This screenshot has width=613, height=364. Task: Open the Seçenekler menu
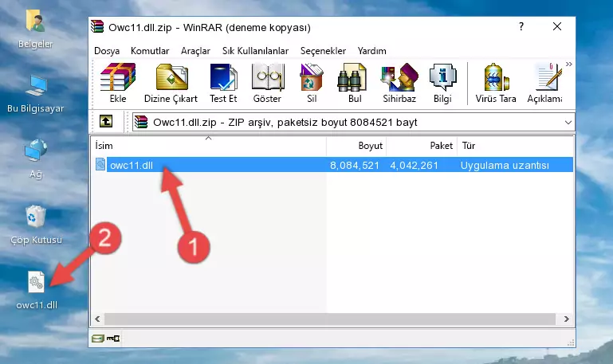point(323,51)
